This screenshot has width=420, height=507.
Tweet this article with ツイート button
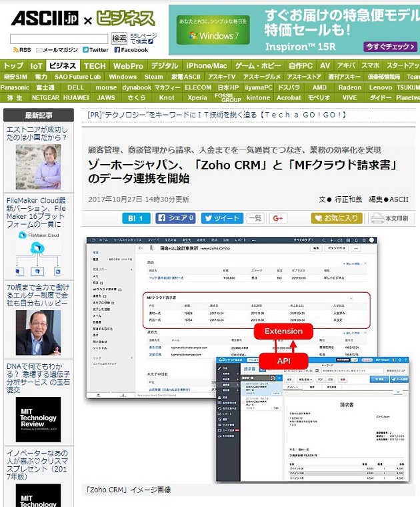pyautogui.click(x=222, y=218)
